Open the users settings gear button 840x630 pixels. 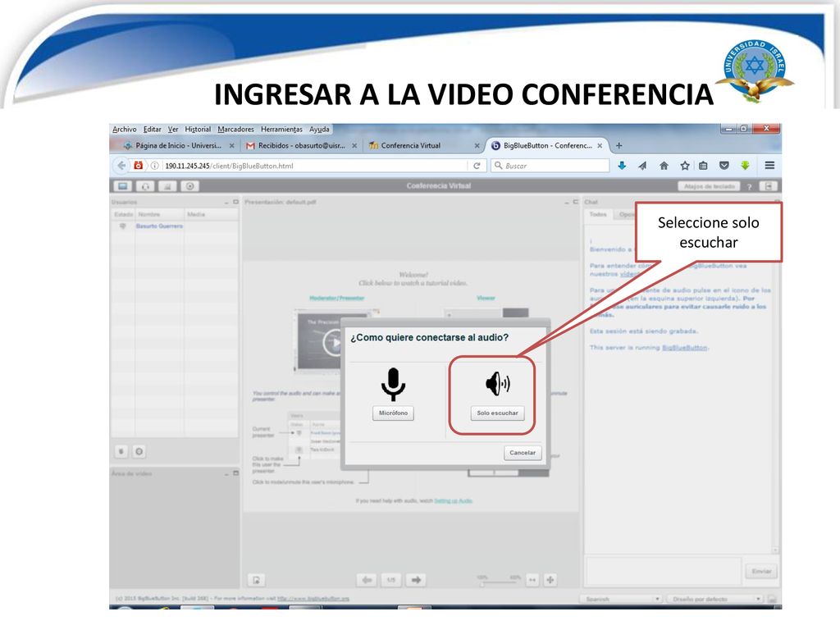click(139, 452)
